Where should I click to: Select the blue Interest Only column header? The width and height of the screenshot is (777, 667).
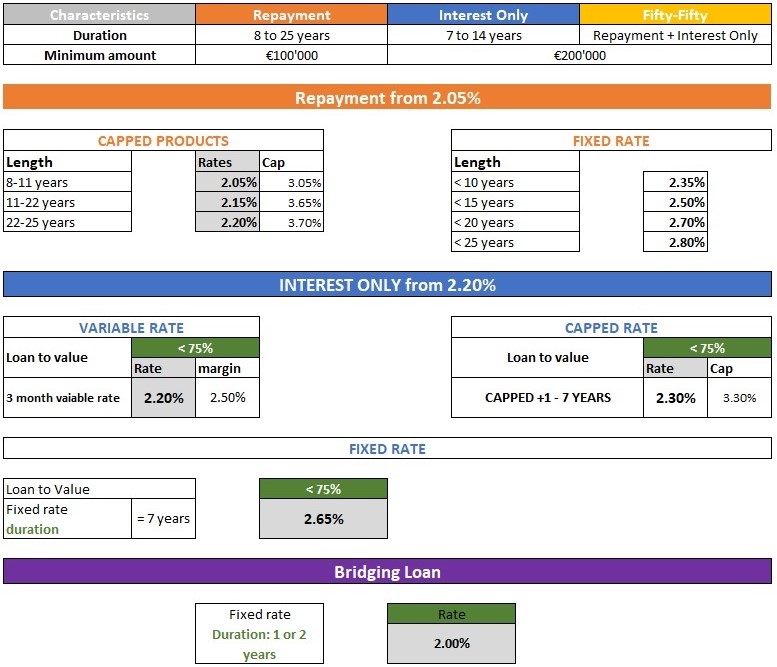pyautogui.click(x=483, y=15)
